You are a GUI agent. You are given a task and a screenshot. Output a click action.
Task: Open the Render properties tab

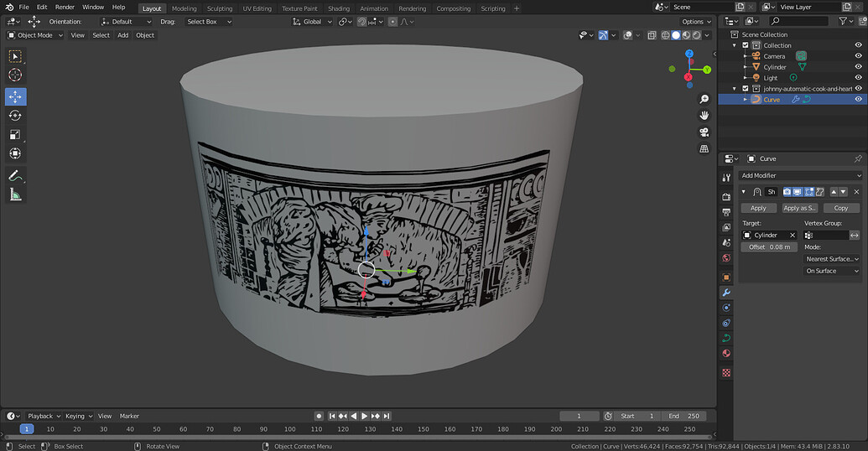[x=726, y=197]
